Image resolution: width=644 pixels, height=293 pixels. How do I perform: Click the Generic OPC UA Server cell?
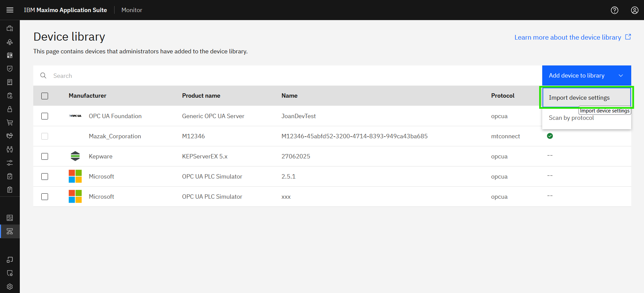pos(213,116)
